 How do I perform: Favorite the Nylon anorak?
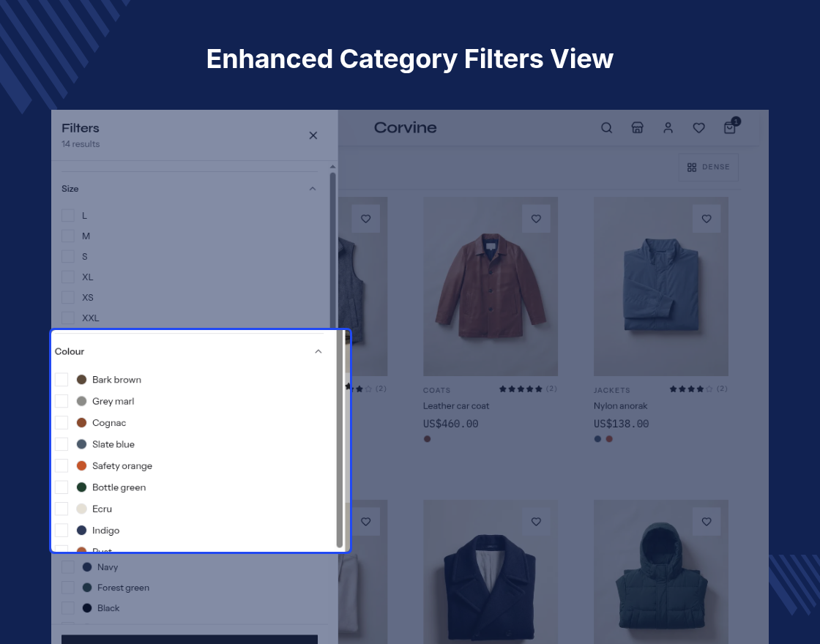(707, 219)
